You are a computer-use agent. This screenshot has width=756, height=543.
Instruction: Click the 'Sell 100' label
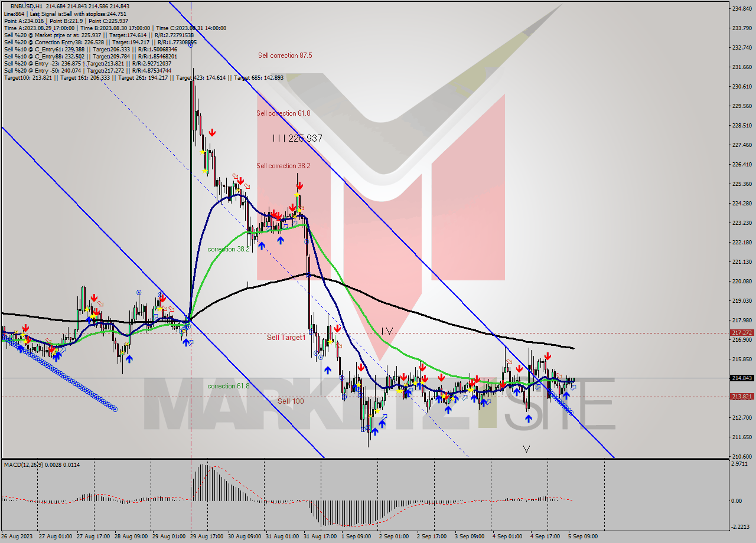pyautogui.click(x=291, y=401)
